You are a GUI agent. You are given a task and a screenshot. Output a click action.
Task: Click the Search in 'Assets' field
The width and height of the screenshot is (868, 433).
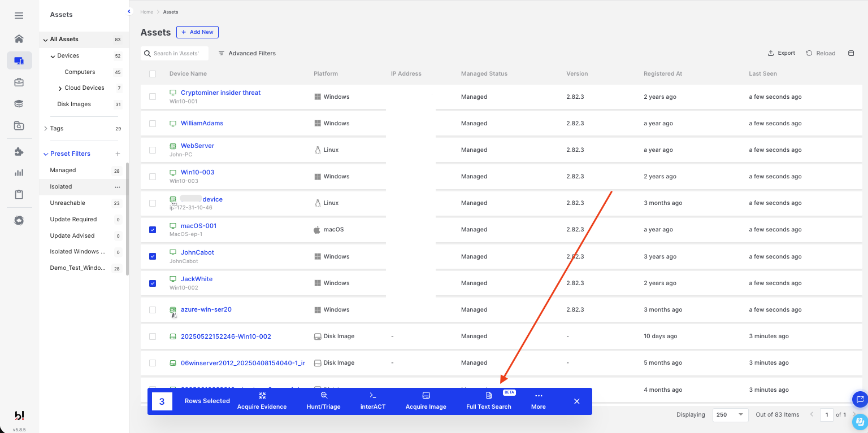[x=178, y=54]
